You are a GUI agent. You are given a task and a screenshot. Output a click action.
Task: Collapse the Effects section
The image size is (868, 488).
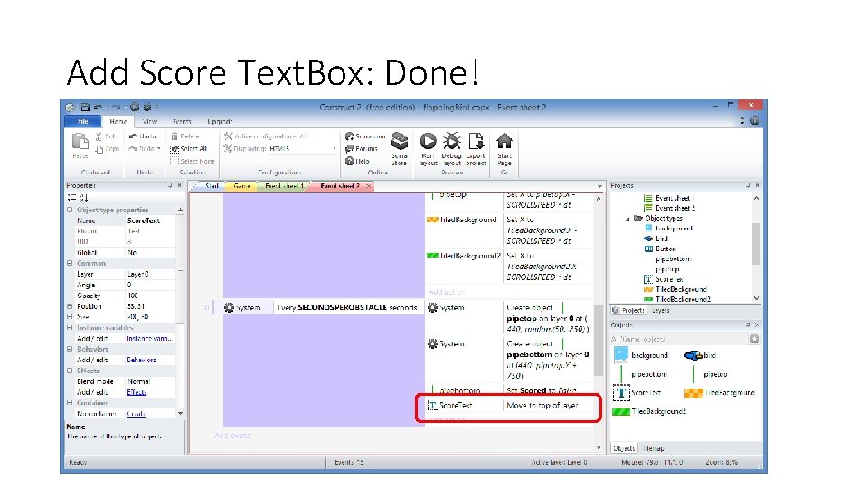[x=70, y=371]
